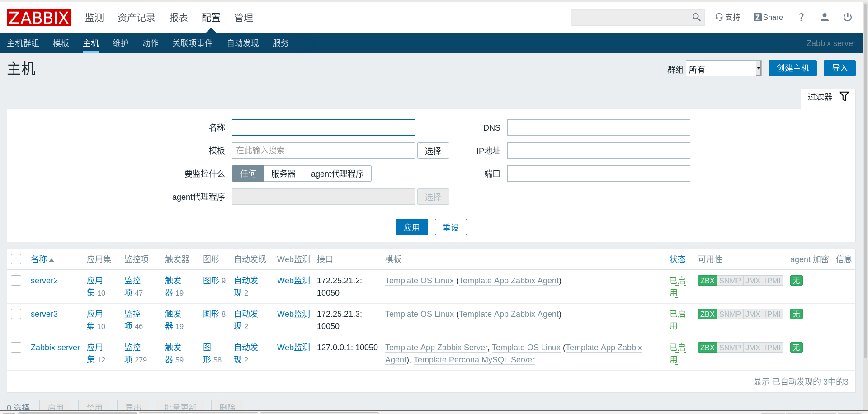
Task: Click the 导入 button
Action: [840, 68]
